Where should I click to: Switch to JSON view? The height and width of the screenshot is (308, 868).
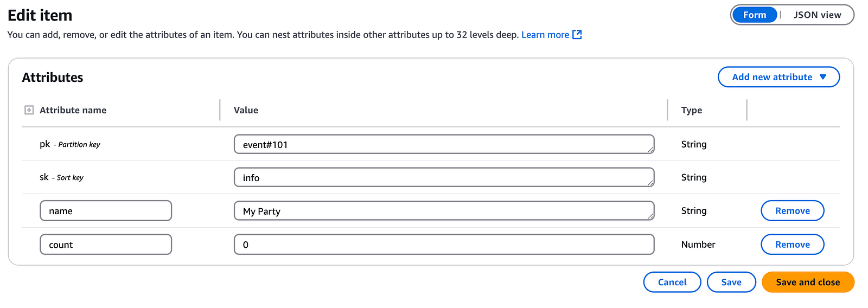(817, 15)
